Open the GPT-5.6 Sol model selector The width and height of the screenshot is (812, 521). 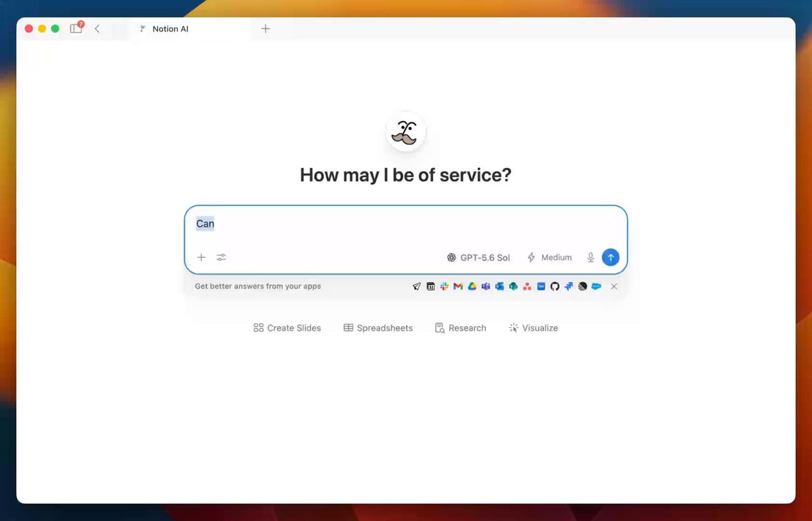478,257
